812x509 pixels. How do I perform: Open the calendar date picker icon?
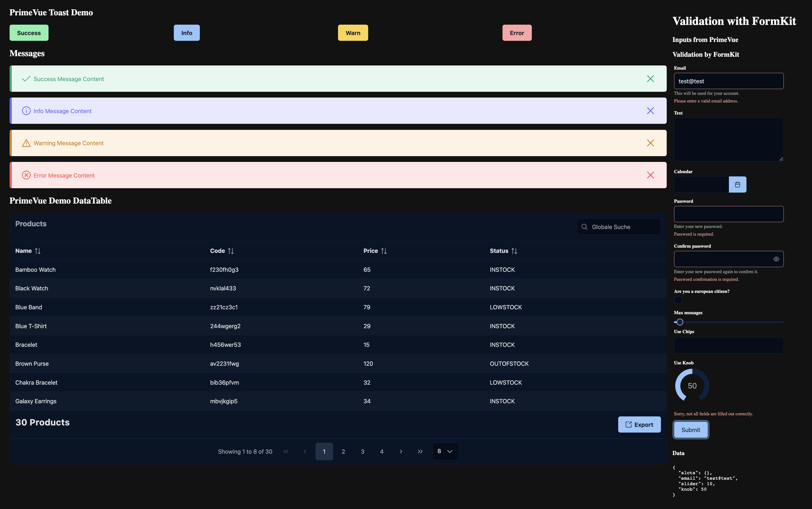click(x=737, y=184)
